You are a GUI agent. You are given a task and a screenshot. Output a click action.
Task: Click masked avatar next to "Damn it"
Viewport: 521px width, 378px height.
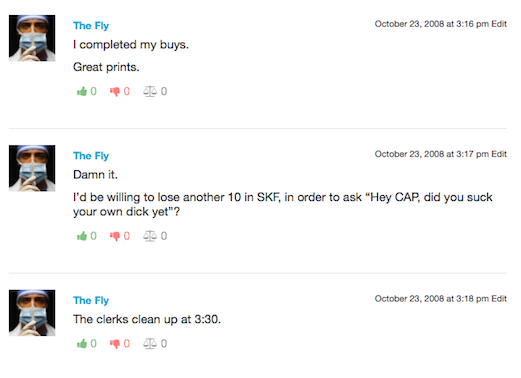(x=32, y=168)
